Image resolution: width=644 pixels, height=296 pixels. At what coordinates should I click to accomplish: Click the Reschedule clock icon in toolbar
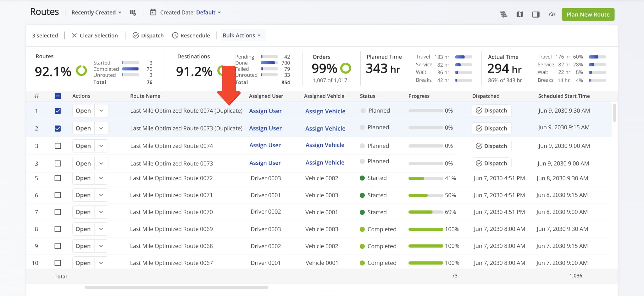click(175, 36)
